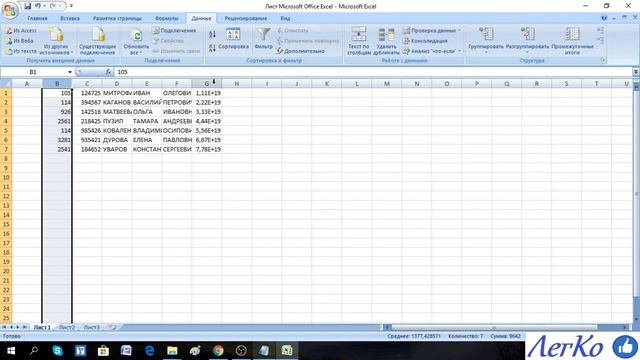This screenshot has width=640, height=360.
Task: Click the formula bar containing 105
Action: [373, 72]
